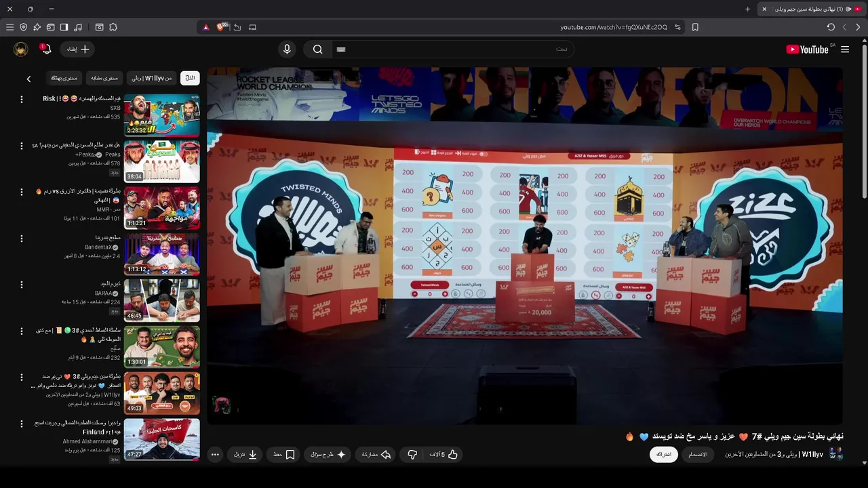Open the 49:03 W1llyv video thumbnail
The image size is (868, 488).
coord(161,392)
